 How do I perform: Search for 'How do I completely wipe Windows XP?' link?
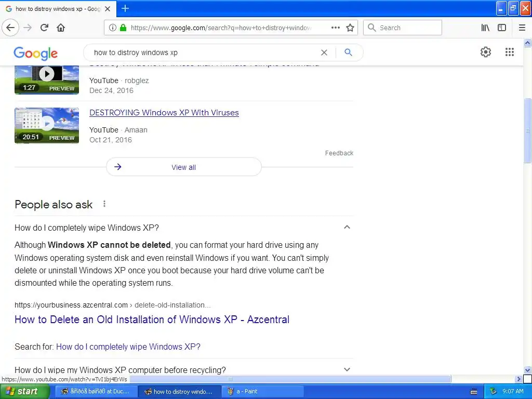pyautogui.click(x=128, y=347)
